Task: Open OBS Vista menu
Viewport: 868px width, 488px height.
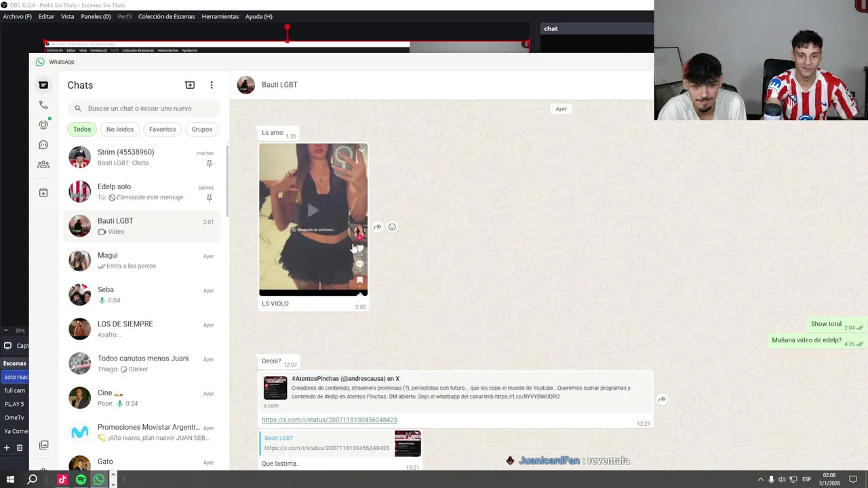Action: pos(67,16)
